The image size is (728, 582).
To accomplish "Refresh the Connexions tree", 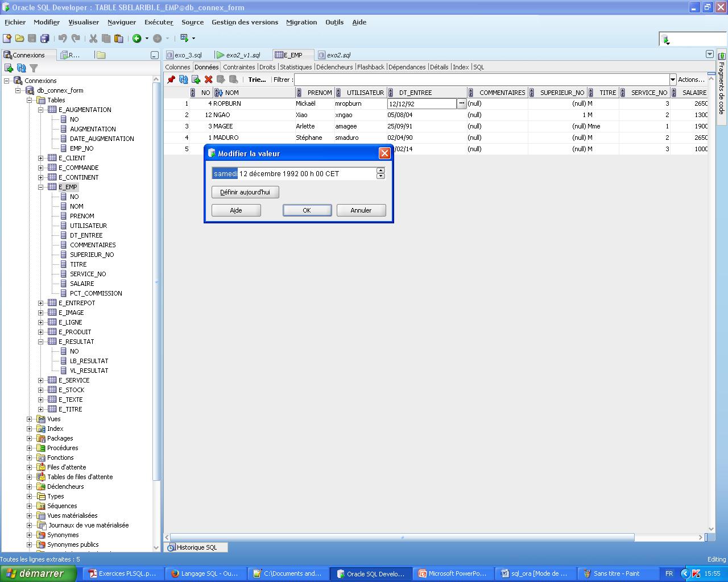I will (21, 68).
